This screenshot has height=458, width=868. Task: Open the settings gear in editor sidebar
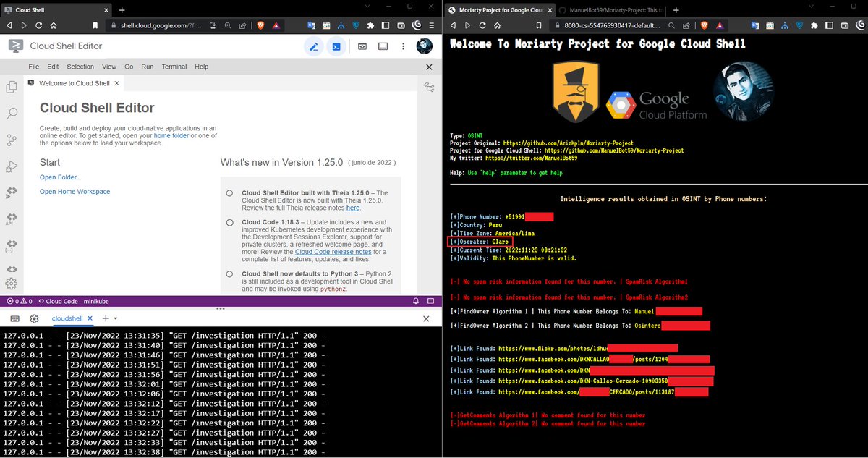point(11,283)
